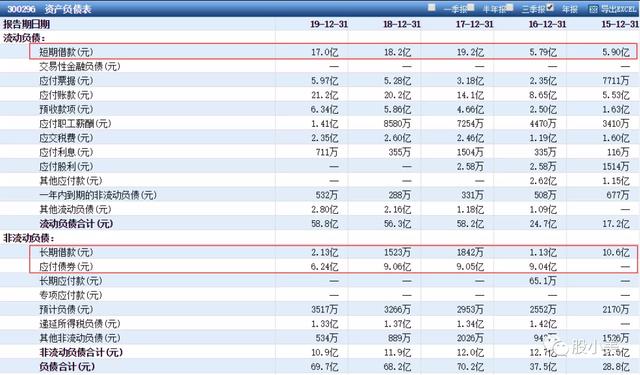The image size is (640, 375).
Task: Click the 17.0亿 short-term loan value
Action: (x=325, y=52)
